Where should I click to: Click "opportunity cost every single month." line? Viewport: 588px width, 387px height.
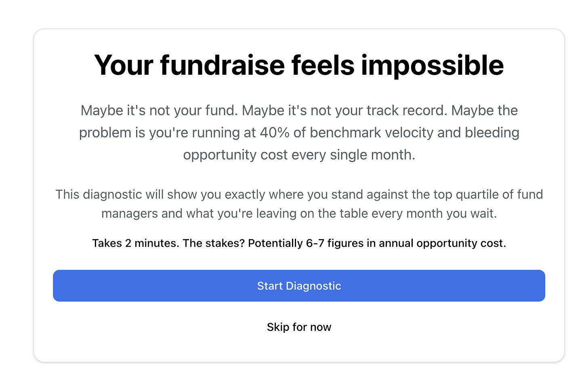click(299, 155)
